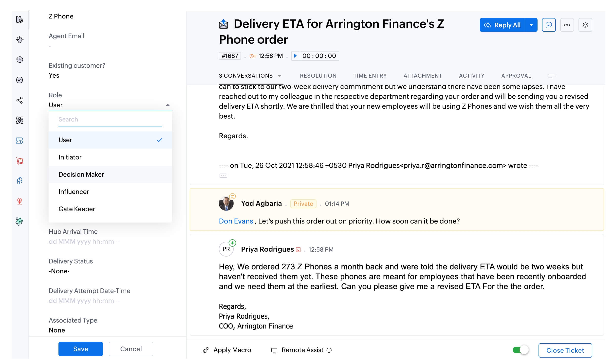
Task: Open the three-dots more actions menu
Action: [567, 25]
